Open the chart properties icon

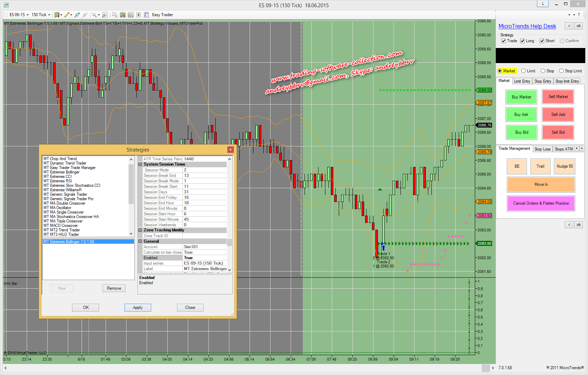click(146, 15)
